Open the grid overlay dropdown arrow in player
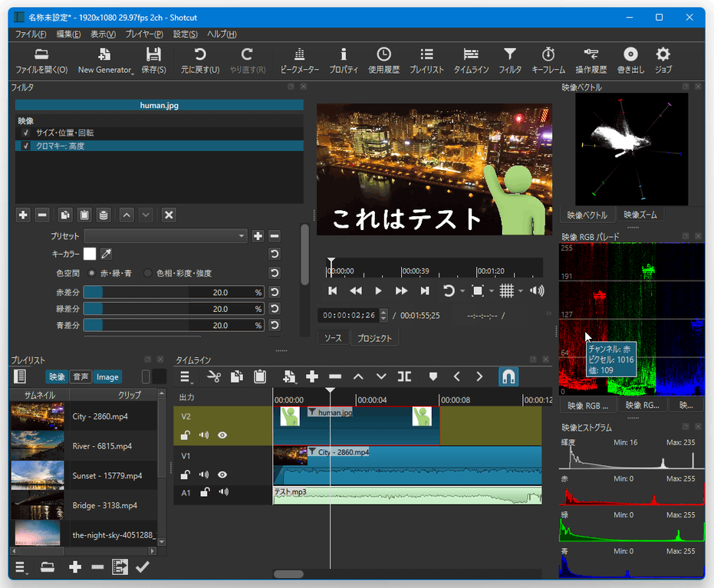Screen dimensions: 714x588 pyautogui.click(x=521, y=291)
